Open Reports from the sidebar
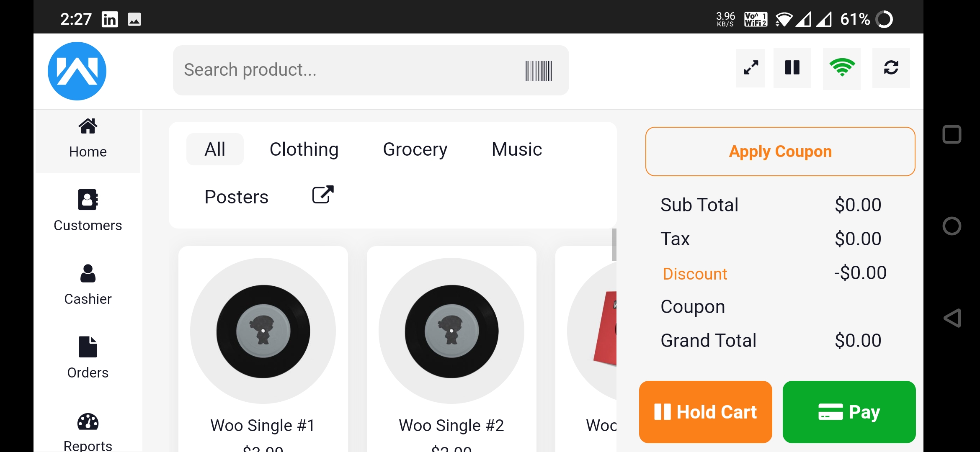 pyautogui.click(x=88, y=432)
